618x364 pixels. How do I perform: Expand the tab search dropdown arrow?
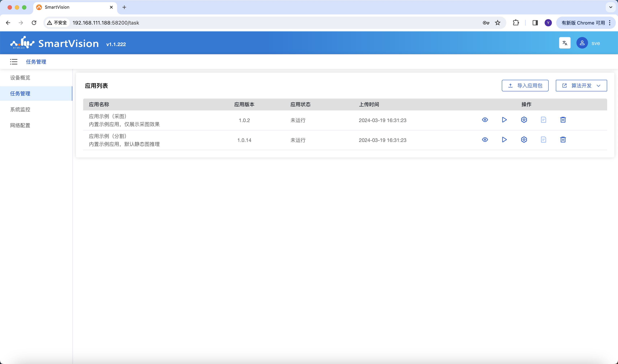(x=610, y=7)
